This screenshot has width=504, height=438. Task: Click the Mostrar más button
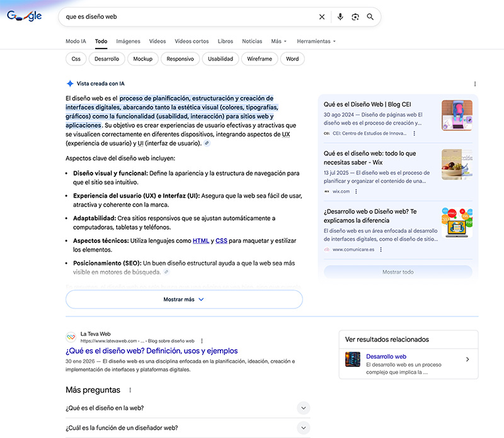(x=183, y=299)
